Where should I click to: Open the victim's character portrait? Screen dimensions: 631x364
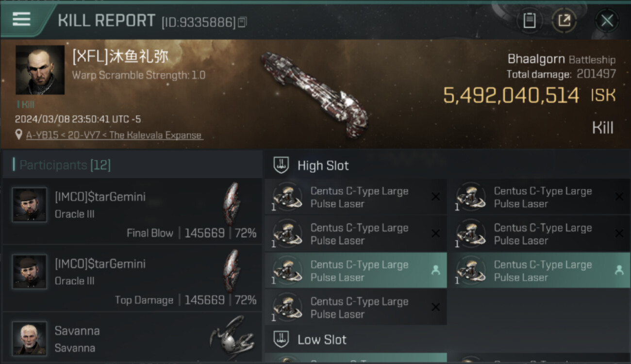pyautogui.click(x=40, y=70)
